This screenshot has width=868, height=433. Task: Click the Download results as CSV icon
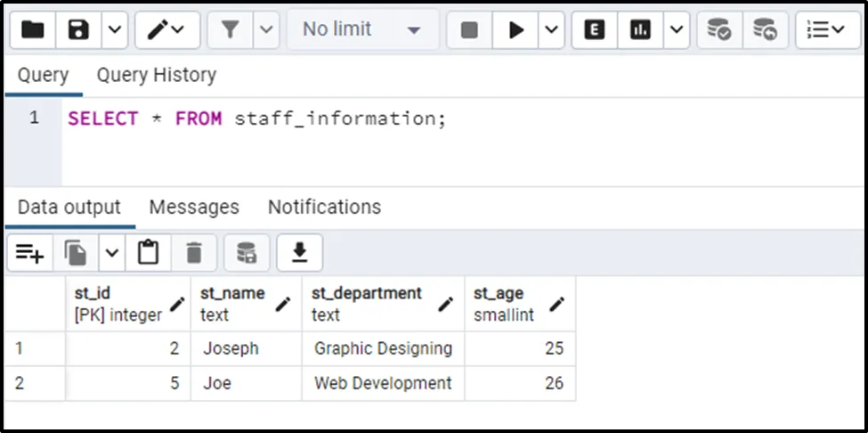[x=300, y=254]
